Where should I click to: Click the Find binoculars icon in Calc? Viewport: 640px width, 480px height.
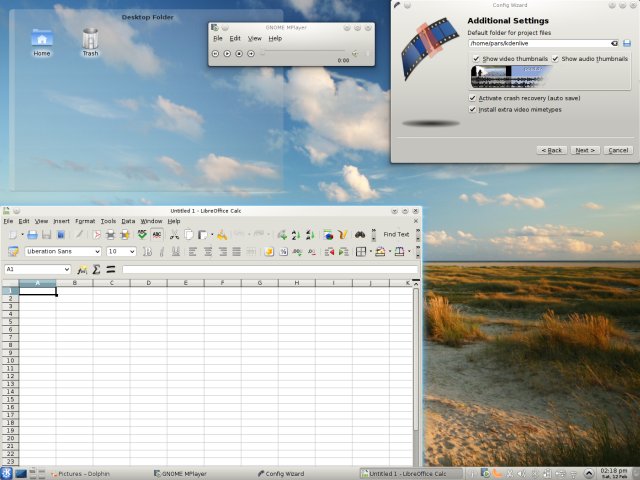point(360,235)
